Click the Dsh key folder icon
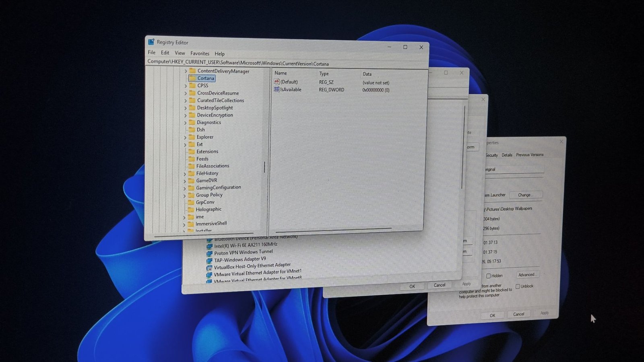 pyautogui.click(x=192, y=130)
